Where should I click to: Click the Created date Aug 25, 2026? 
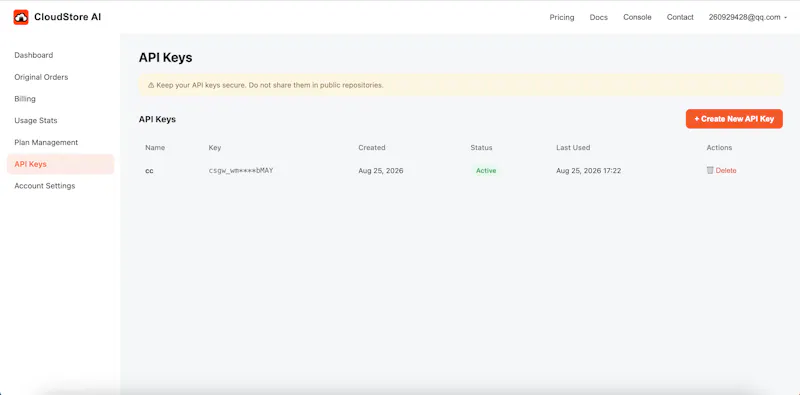point(381,171)
